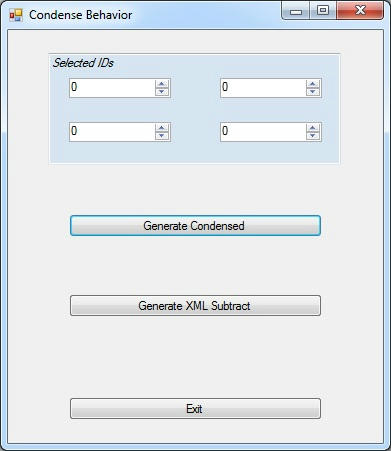Increase the bottom-right Selected ID value
Screen dimensions: 391x451
(313, 128)
